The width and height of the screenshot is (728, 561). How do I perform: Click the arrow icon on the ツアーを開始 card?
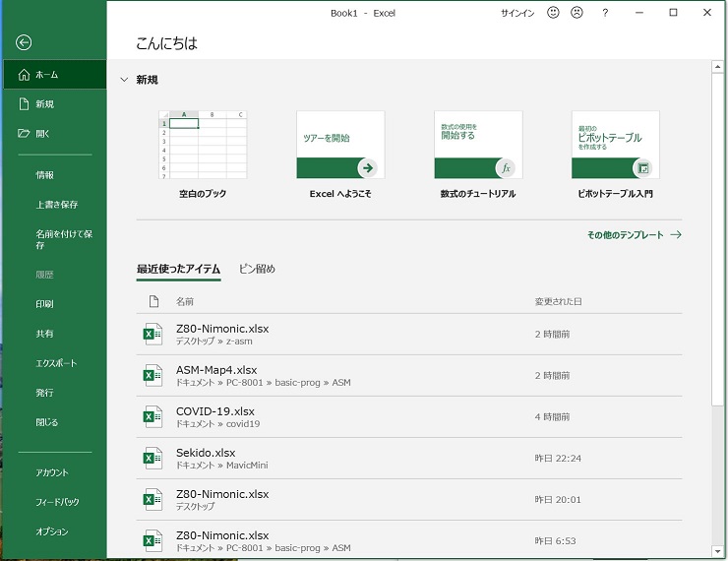tap(368, 168)
